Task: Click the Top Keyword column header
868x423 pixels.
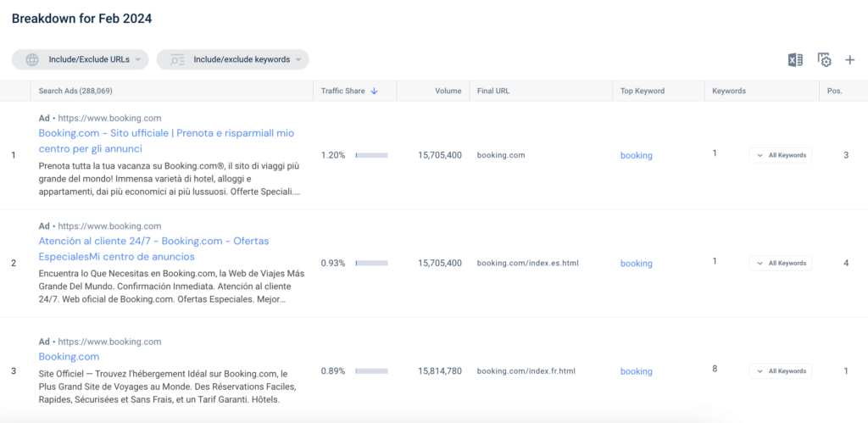Action: tap(643, 92)
